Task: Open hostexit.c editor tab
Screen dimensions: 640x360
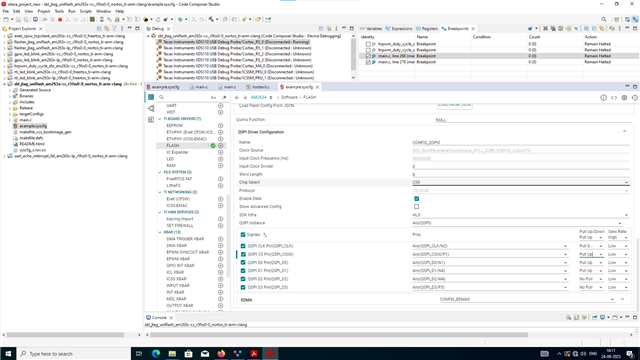Action: coord(258,87)
